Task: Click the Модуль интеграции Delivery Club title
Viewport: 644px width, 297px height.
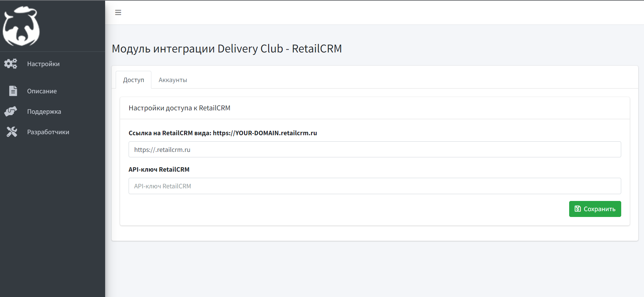Action: point(227,49)
